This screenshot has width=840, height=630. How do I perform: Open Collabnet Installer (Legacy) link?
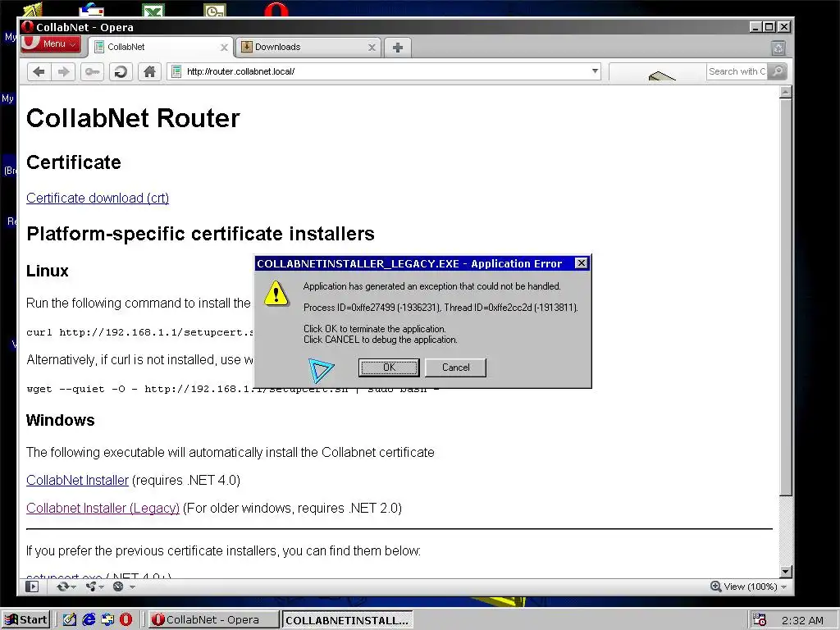click(103, 509)
